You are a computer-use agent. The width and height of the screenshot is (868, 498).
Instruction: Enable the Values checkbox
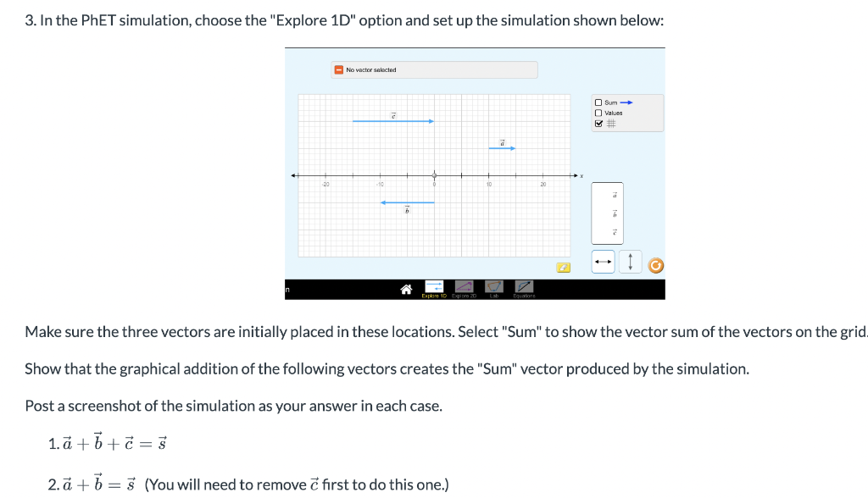tap(598, 113)
